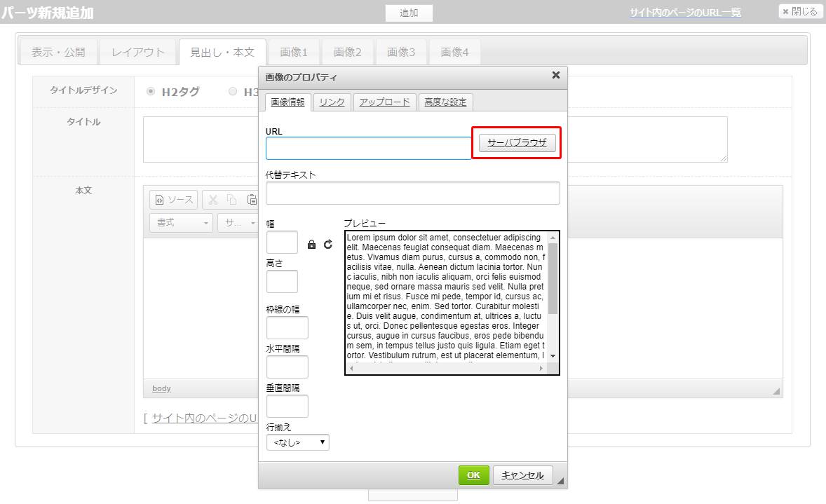Click the lock aspect ratio icon

click(312, 245)
